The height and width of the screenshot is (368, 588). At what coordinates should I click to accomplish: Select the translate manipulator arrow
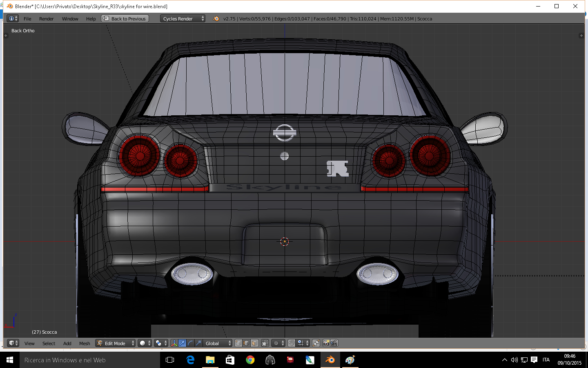[x=182, y=343]
